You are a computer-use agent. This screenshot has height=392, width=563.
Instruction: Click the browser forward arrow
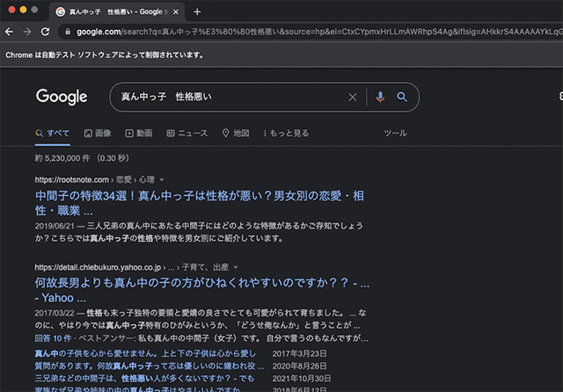27,32
